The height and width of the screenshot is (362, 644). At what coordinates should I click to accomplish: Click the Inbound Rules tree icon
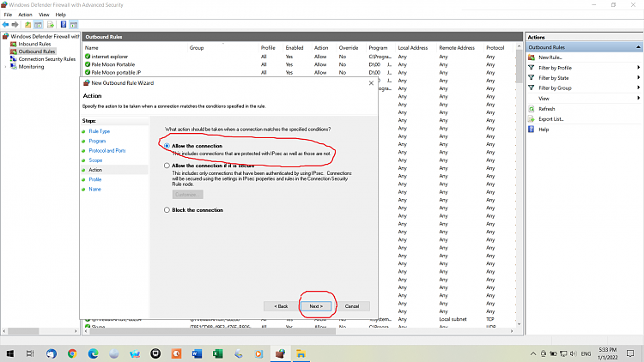click(x=13, y=44)
